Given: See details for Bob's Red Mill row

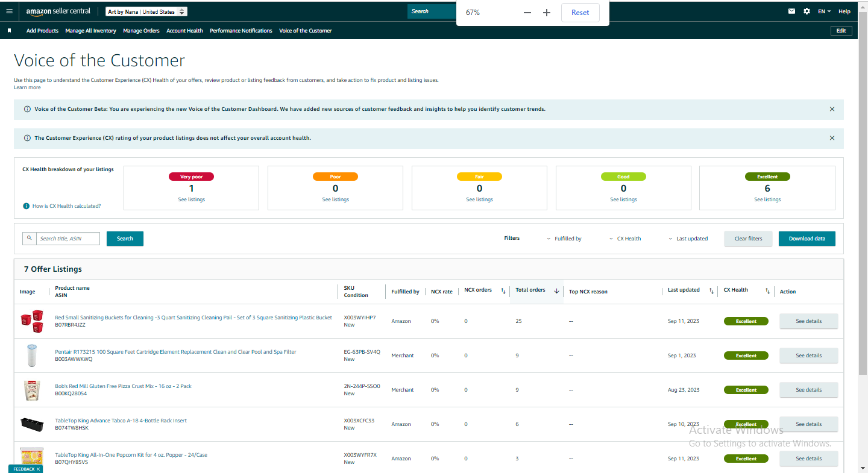Looking at the screenshot, I should pyautogui.click(x=808, y=390).
